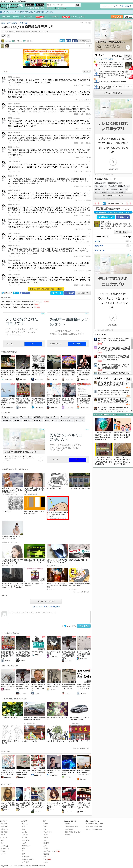Click the ツイート share button below the article
133x868 pixels.
pos(57,293)
